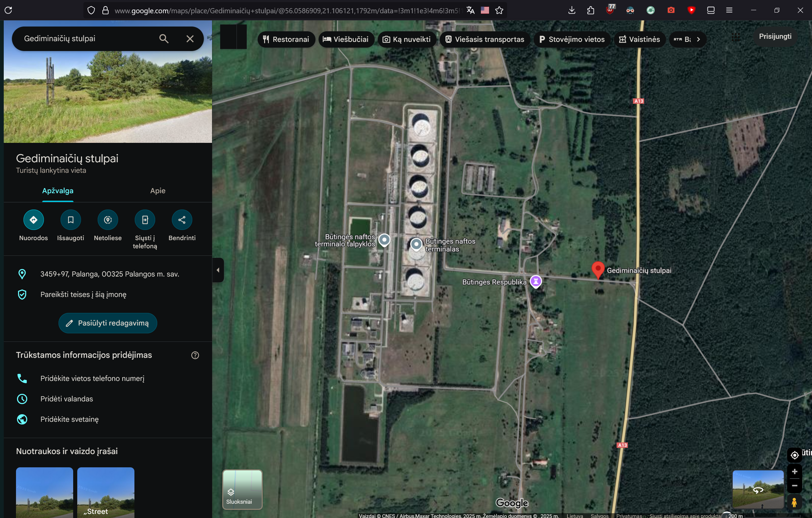Click the Pasiūlyti redagavimą button
Image resolution: width=812 pixels, height=518 pixels.
(x=108, y=323)
